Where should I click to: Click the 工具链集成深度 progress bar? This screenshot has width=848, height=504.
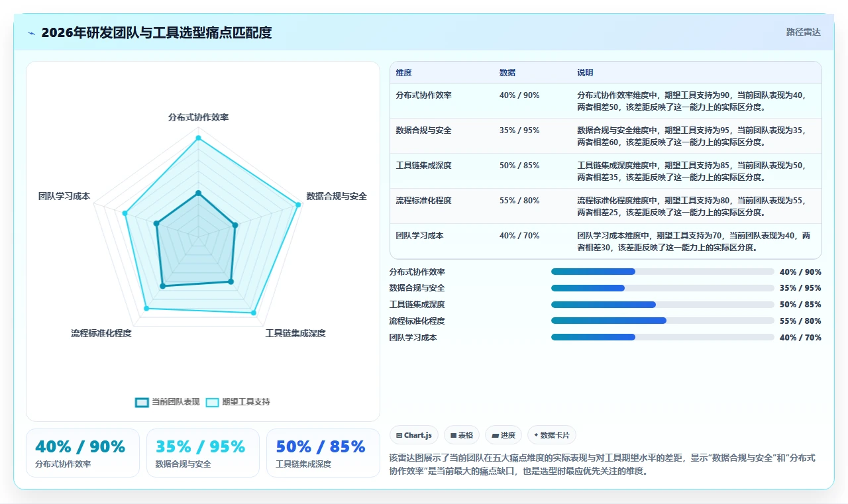pos(662,305)
